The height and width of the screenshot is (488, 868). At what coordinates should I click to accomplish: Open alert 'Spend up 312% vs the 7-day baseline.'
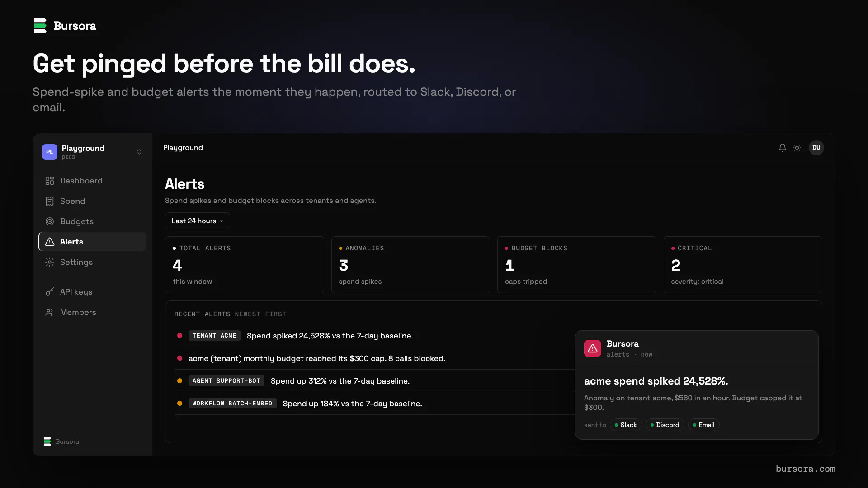[x=340, y=381]
